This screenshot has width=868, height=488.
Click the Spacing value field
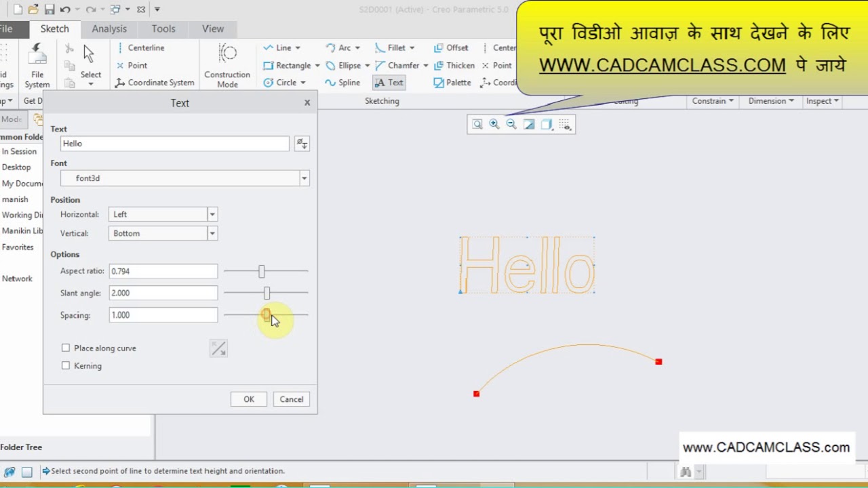[163, 315]
